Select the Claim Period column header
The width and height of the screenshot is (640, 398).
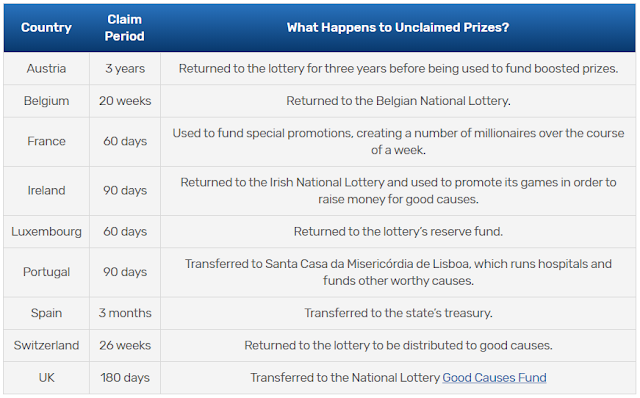click(124, 28)
